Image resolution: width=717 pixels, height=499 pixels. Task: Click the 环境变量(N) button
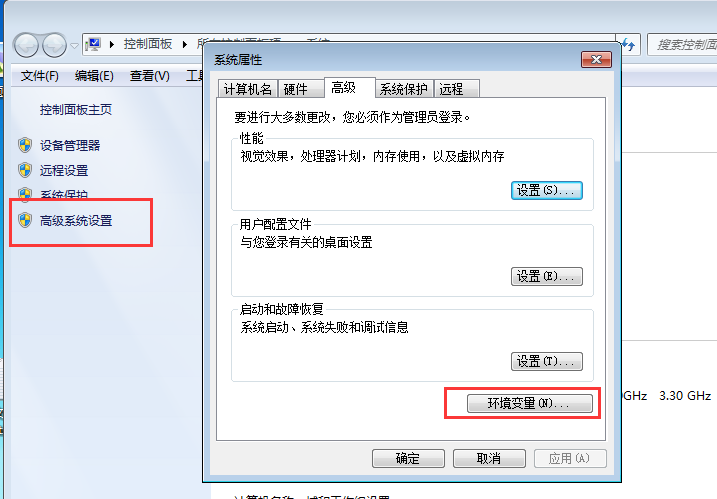pos(530,403)
